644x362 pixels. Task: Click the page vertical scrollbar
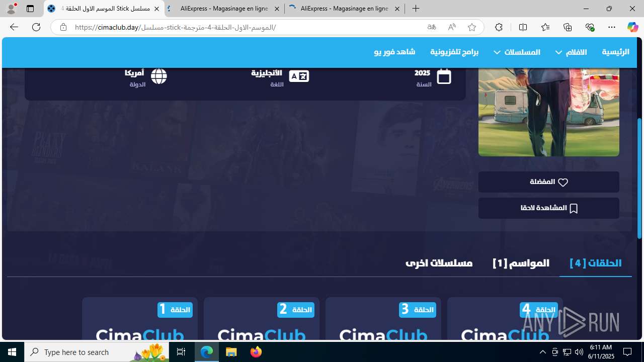point(639,178)
